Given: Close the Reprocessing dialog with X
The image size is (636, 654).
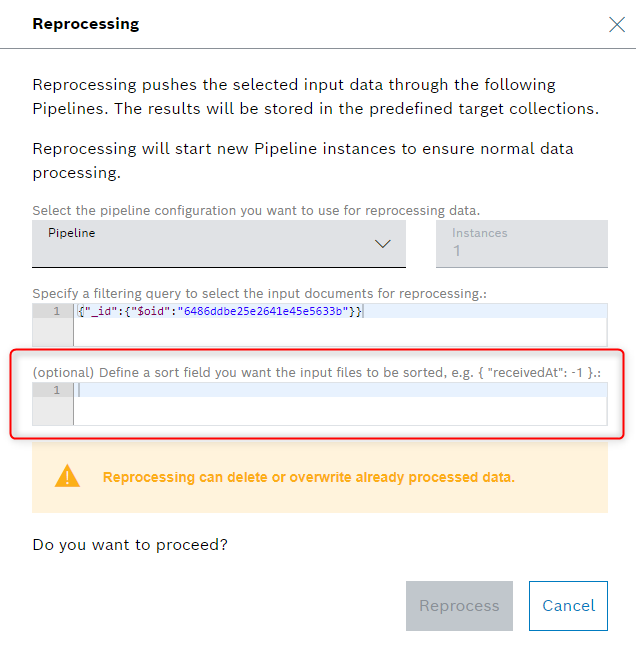Looking at the screenshot, I should [x=617, y=24].
